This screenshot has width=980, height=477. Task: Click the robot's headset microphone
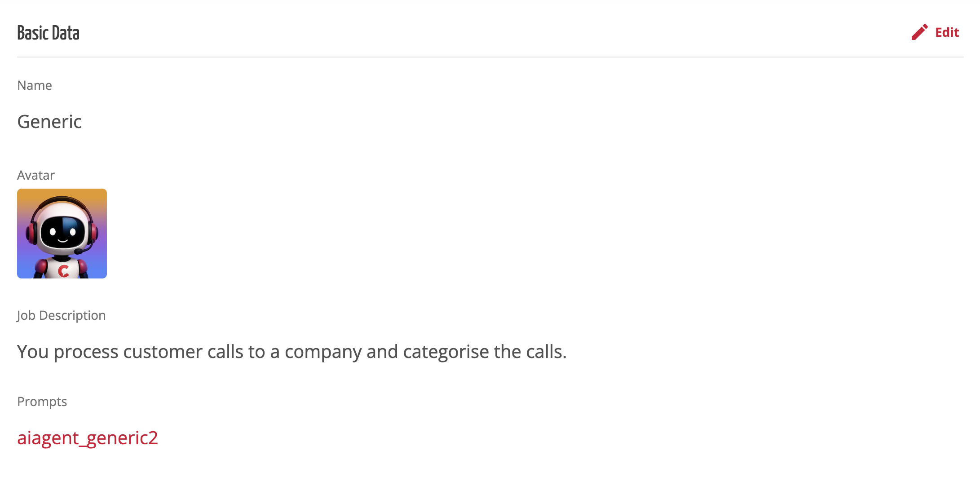[79, 251]
